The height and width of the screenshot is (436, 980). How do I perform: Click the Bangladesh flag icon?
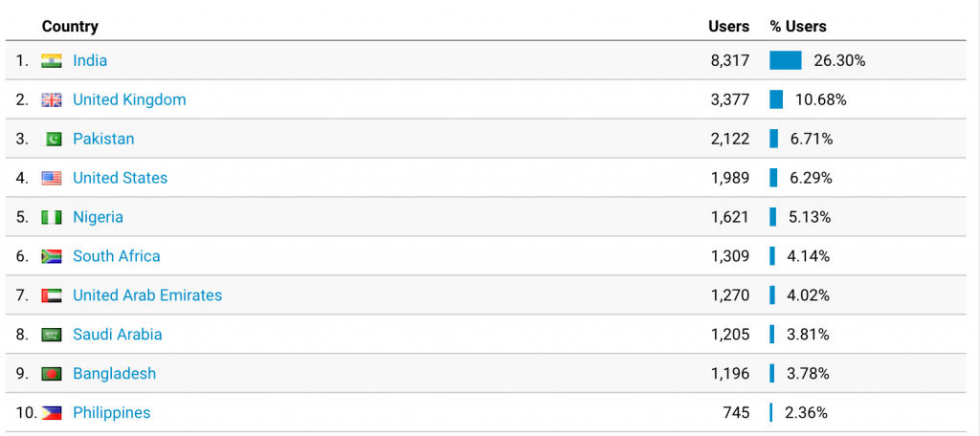tap(52, 374)
